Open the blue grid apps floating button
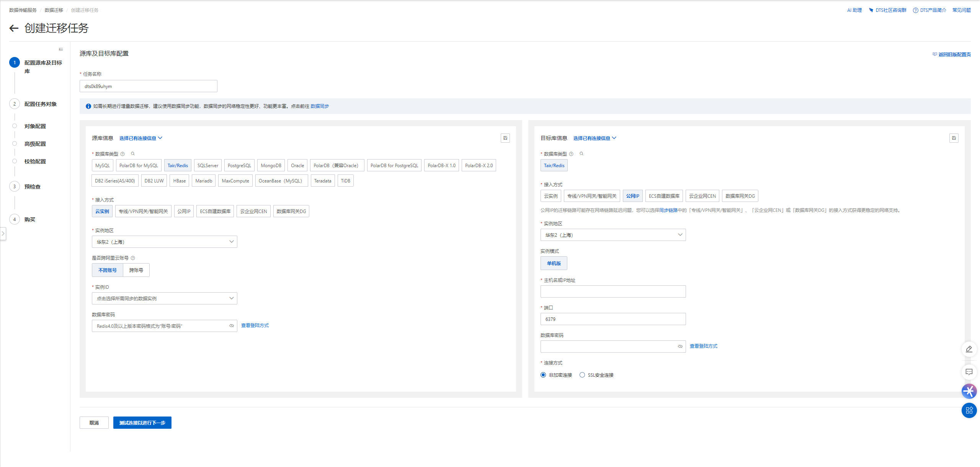This screenshot has height=467, width=980. click(969, 410)
